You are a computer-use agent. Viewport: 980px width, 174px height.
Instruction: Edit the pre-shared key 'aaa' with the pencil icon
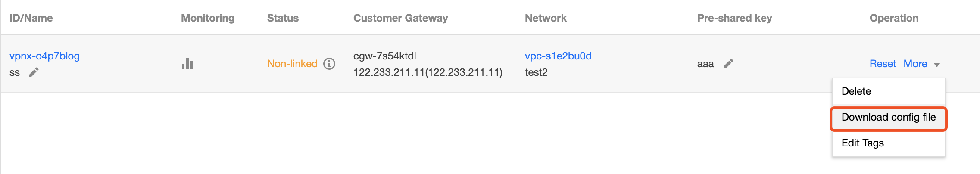[x=728, y=64]
